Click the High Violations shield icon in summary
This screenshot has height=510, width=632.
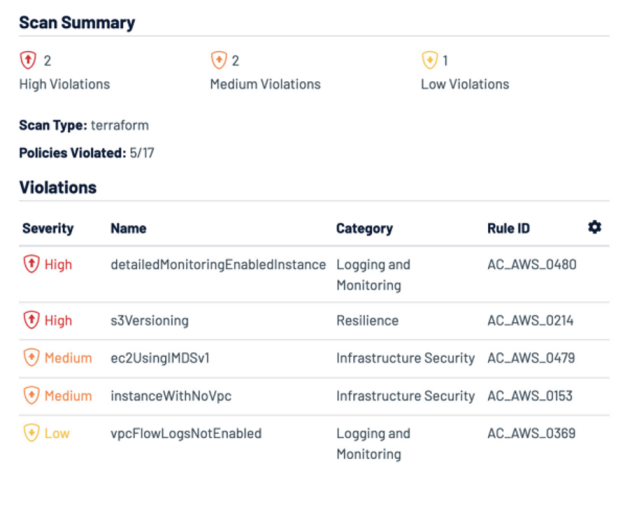28,61
